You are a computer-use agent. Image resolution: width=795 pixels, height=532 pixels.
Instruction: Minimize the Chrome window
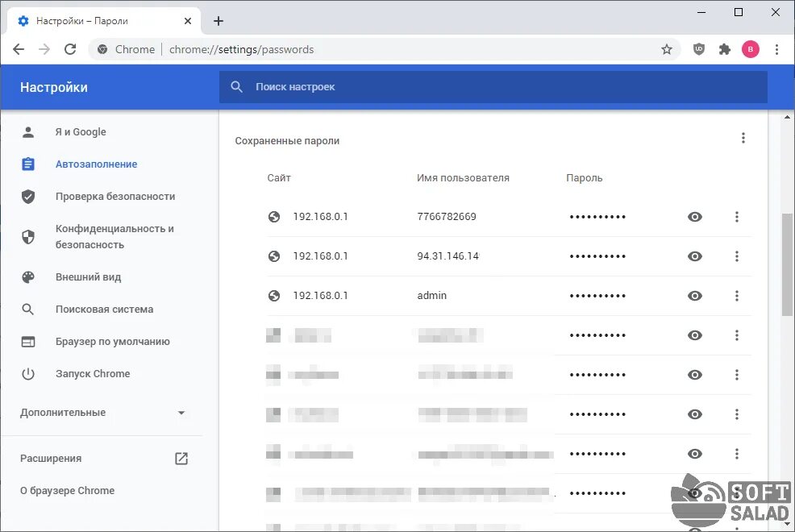tap(701, 12)
